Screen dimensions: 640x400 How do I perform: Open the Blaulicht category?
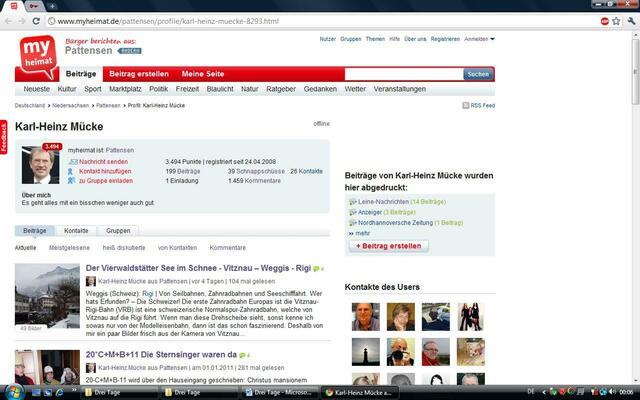(220, 89)
